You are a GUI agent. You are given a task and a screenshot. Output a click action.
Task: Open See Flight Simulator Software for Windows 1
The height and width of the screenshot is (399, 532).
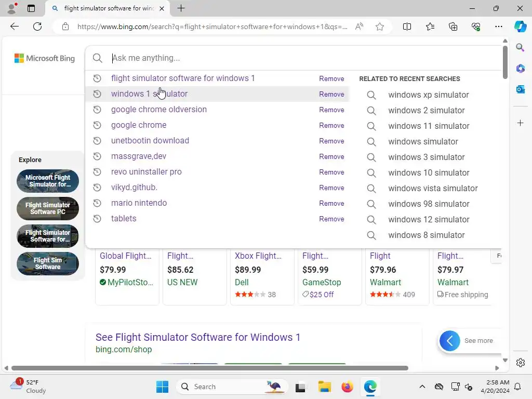click(198, 337)
